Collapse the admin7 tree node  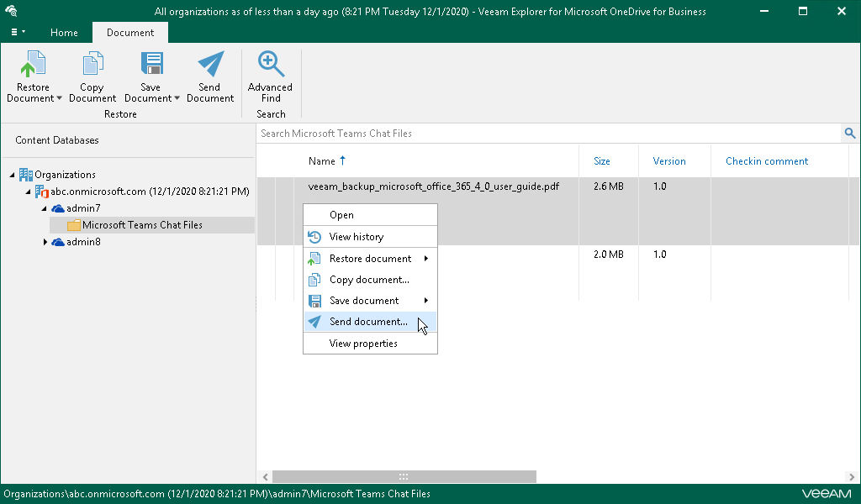click(x=45, y=208)
